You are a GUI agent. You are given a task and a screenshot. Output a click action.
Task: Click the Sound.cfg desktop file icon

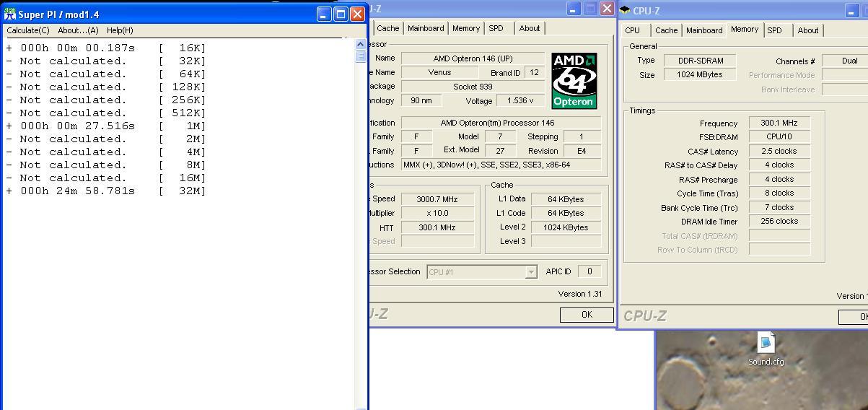[x=766, y=342]
